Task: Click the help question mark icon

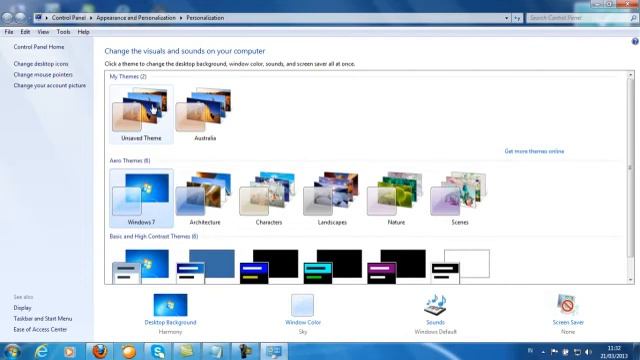Action: click(635, 41)
